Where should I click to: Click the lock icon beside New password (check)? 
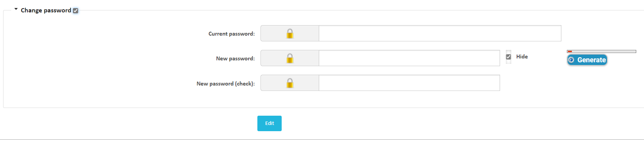coord(290,83)
